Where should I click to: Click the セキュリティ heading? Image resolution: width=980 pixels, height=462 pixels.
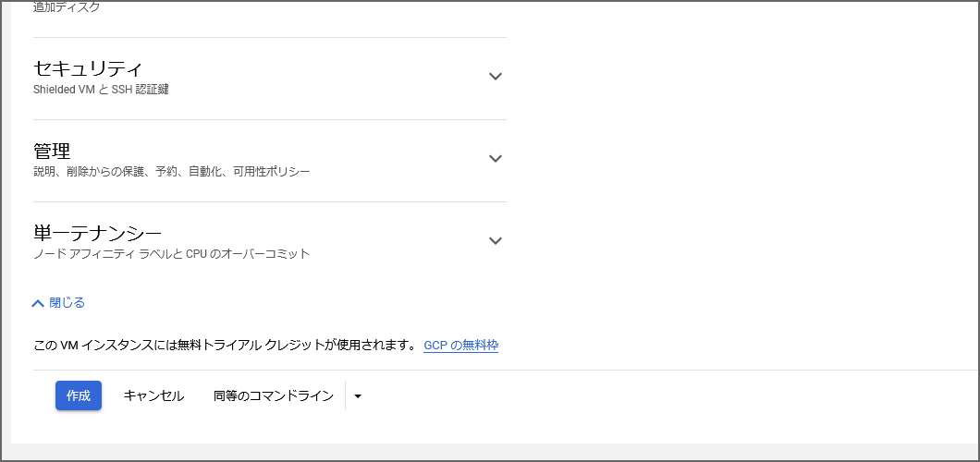[88, 68]
